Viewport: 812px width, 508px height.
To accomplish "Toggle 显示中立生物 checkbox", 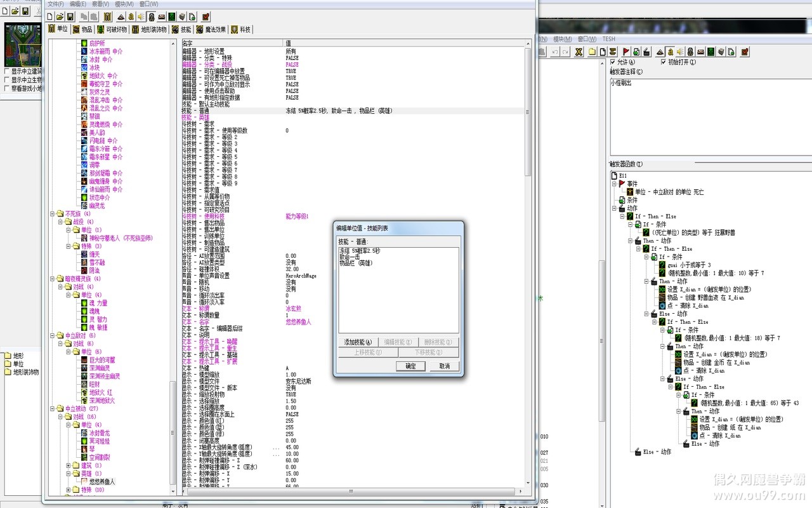I will click(7, 80).
